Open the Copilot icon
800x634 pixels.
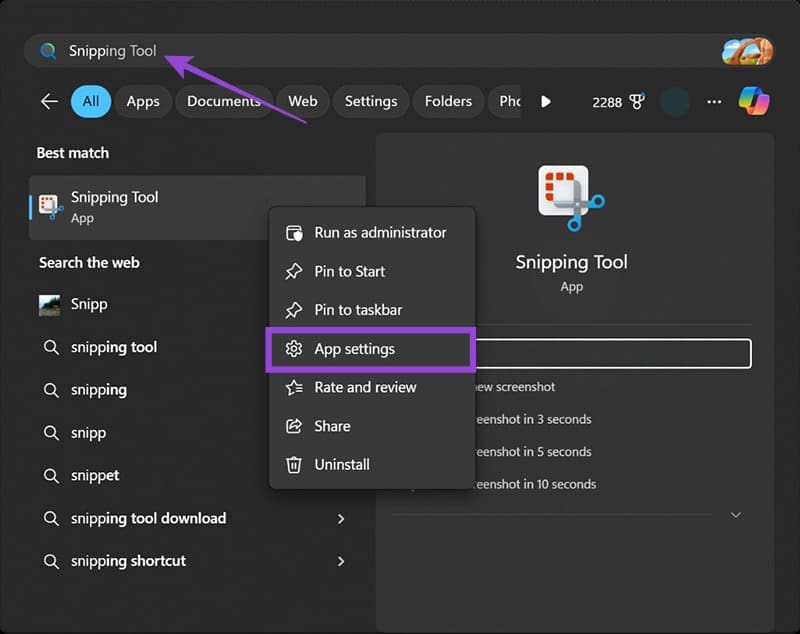click(754, 101)
